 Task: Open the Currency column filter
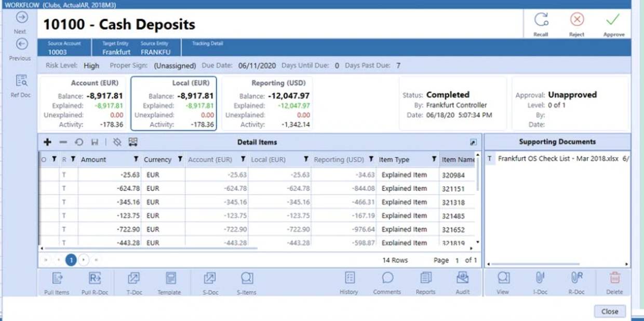(x=180, y=160)
